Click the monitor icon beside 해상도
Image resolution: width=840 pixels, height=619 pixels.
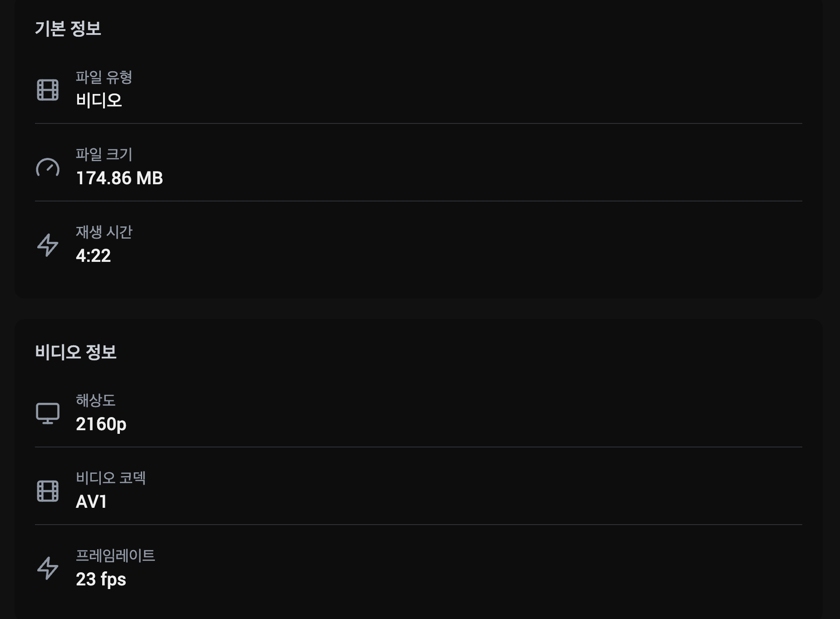[48, 413]
